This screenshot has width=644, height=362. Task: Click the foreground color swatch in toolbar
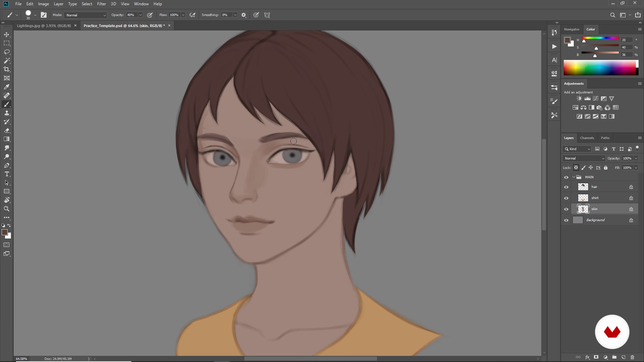(x=5, y=232)
